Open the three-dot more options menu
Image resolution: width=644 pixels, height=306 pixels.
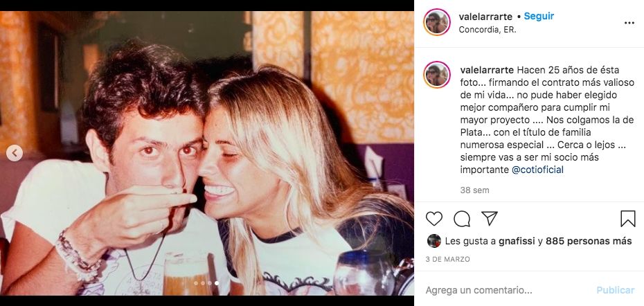[629, 22]
